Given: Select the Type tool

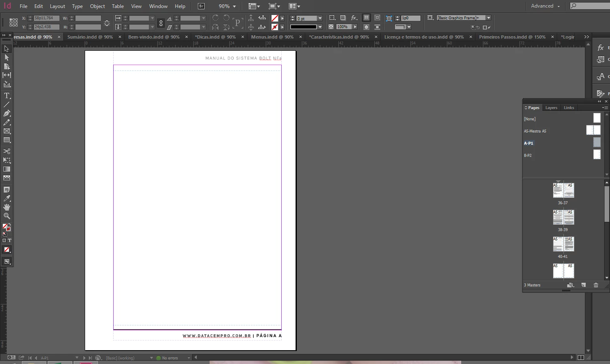Looking at the screenshot, I should pyautogui.click(x=6, y=96).
